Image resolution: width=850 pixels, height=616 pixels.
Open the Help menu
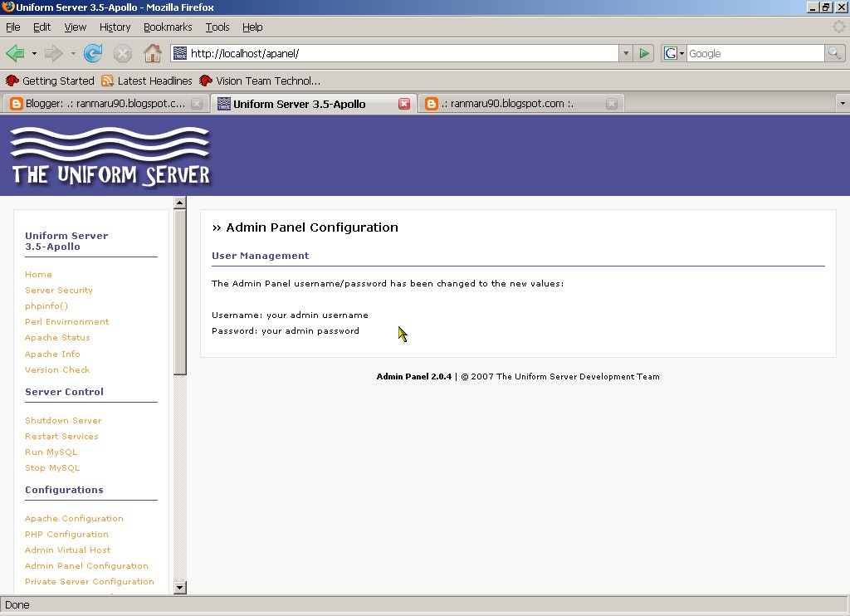tap(252, 27)
